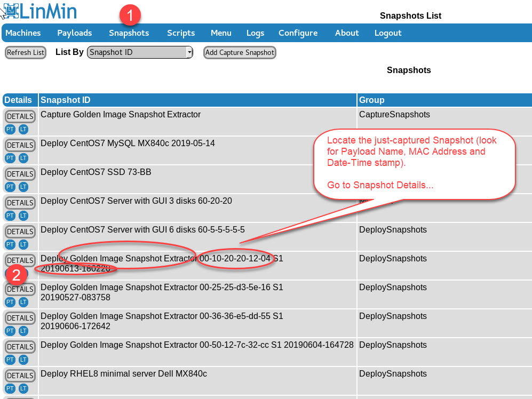Click PT icon for Capture Golden Image row
The height and width of the screenshot is (399, 532).
[10, 129]
